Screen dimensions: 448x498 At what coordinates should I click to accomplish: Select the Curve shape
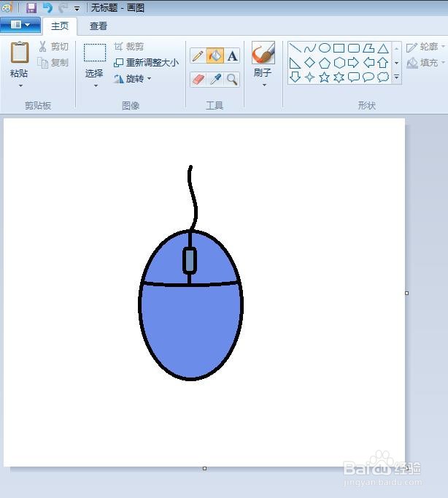309,48
